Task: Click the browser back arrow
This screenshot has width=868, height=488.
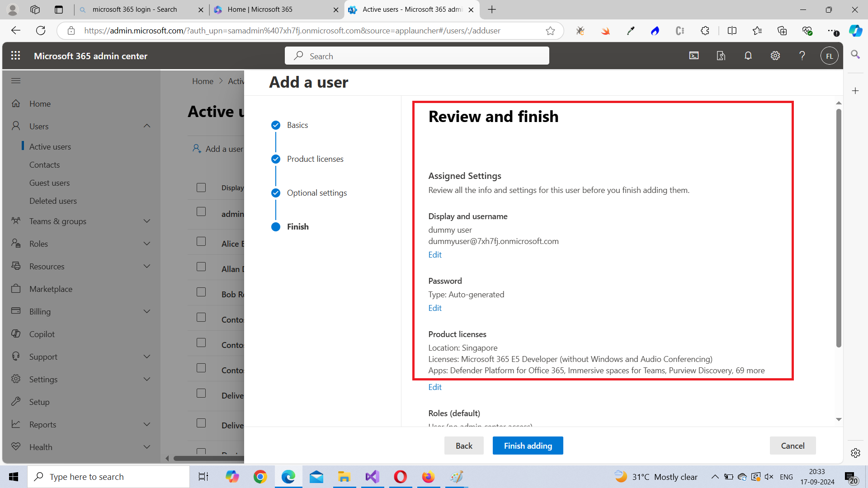Action: pyautogui.click(x=16, y=30)
